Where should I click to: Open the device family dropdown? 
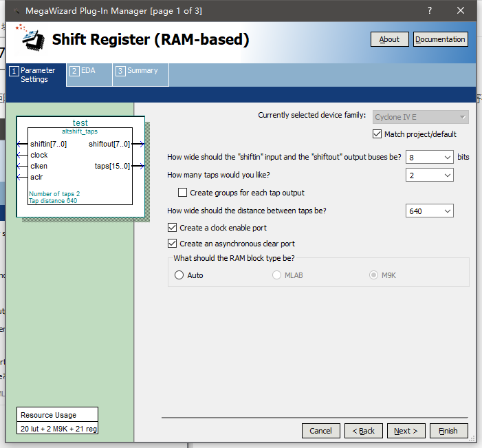(421, 117)
